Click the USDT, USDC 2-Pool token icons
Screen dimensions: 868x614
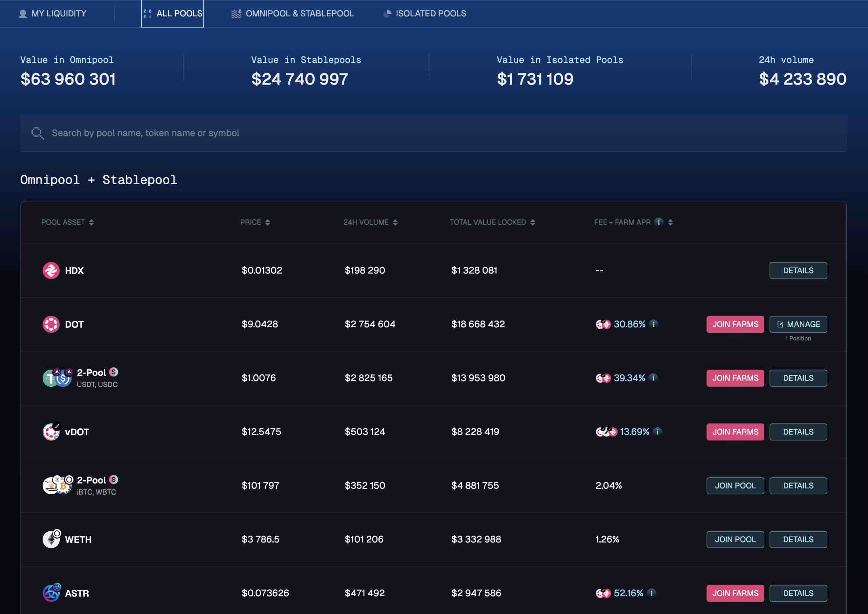click(x=57, y=378)
